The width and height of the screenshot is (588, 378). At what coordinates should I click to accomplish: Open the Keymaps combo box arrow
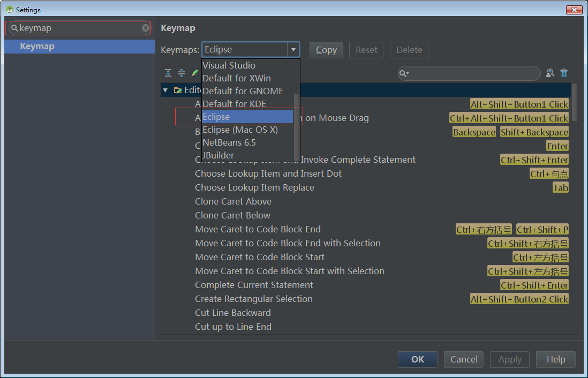click(293, 49)
